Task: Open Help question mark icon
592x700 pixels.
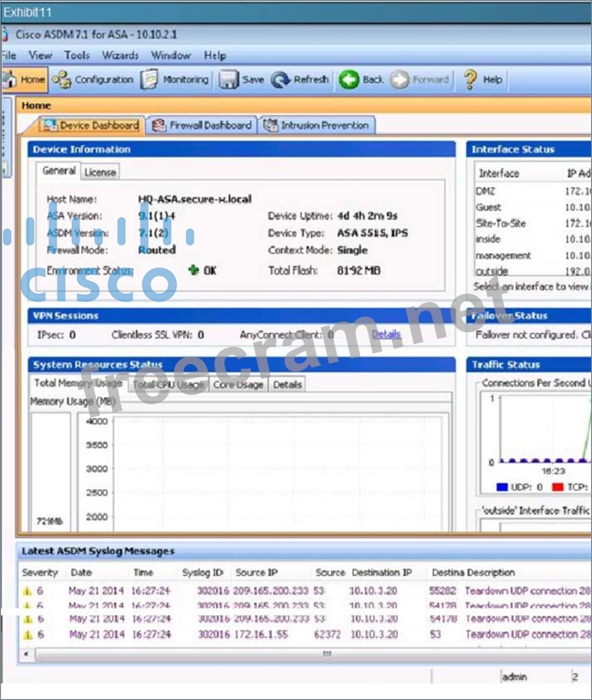Action: [483, 79]
